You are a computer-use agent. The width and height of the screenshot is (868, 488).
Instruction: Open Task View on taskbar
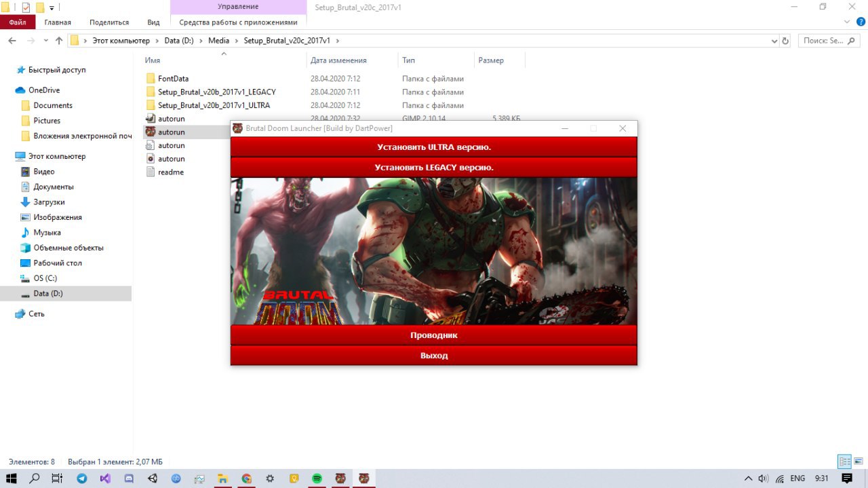point(58,478)
